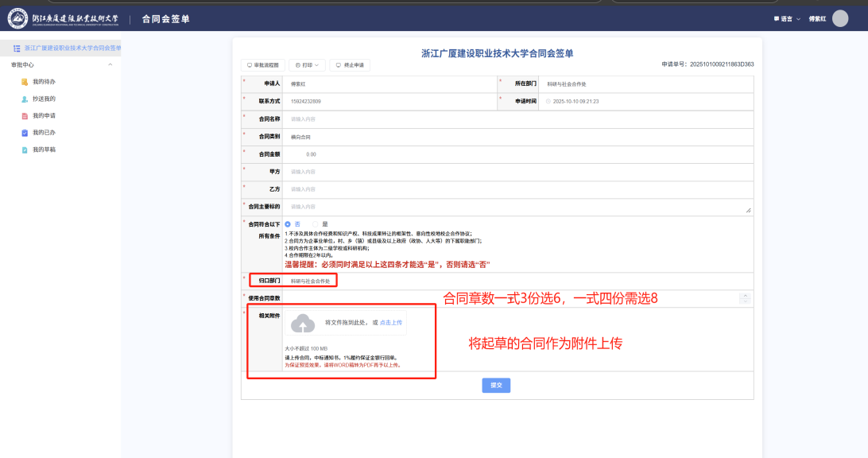The height and width of the screenshot is (458, 868).
Task: Click the 抄送我的 person icon
Action: click(25, 99)
